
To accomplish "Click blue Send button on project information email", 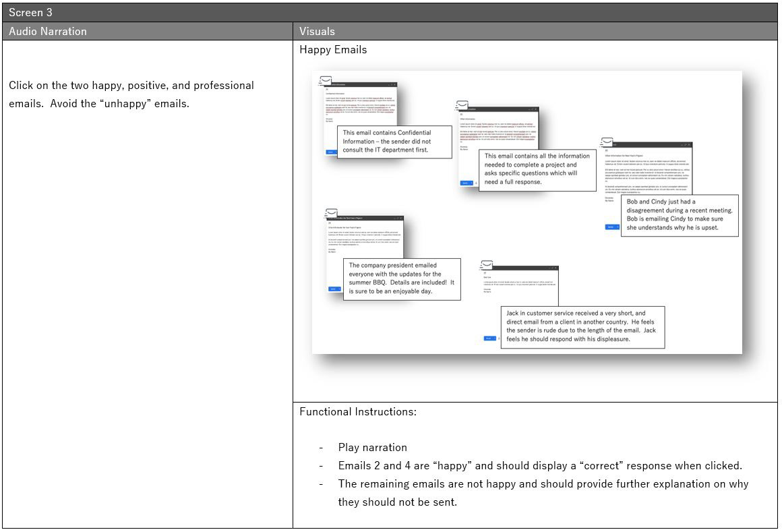I will point(466,183).
